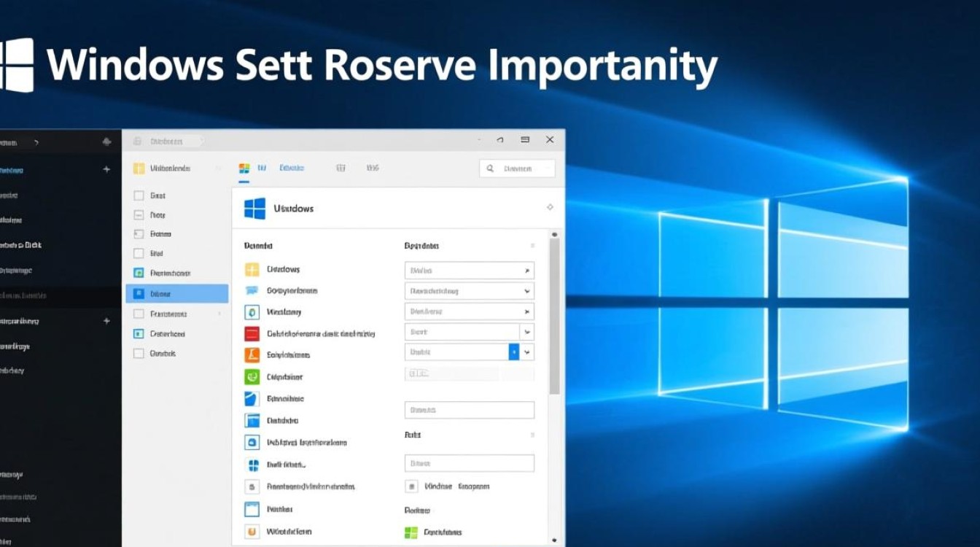Toggle the small checkbox beside the lower-right Windows label
980x547 pixels.
point(411,486)
